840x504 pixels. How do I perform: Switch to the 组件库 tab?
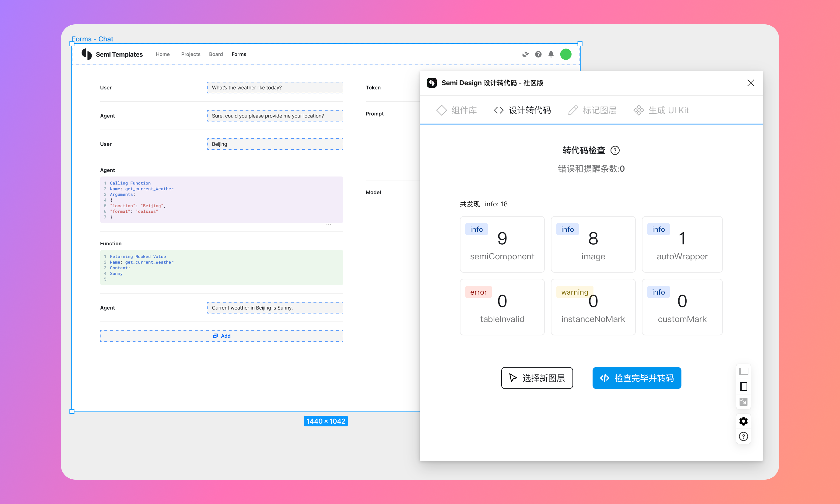click(x=456, y=110)
